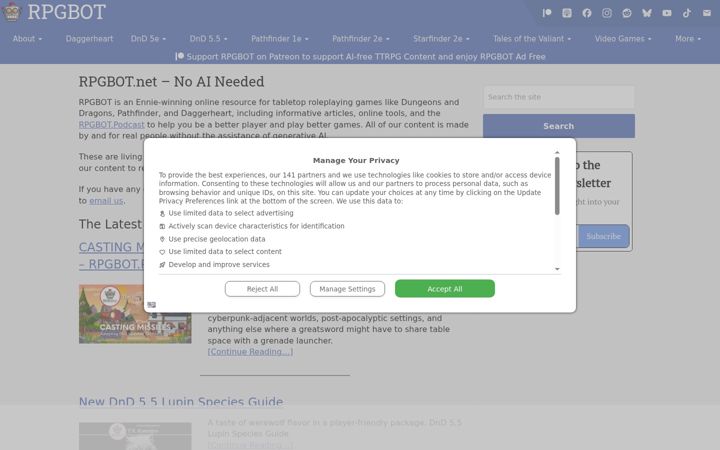Expand the DnD 5.5 dropdown menu
Viewport: 720px width, 450px height.
pos(208,39)
